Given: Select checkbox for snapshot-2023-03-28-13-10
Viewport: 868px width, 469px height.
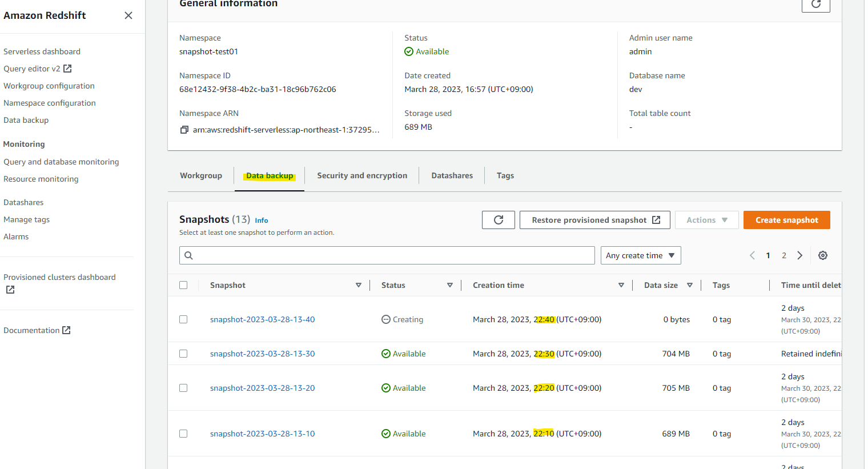Looking at the screenshot, I should [x=183, y=434].
